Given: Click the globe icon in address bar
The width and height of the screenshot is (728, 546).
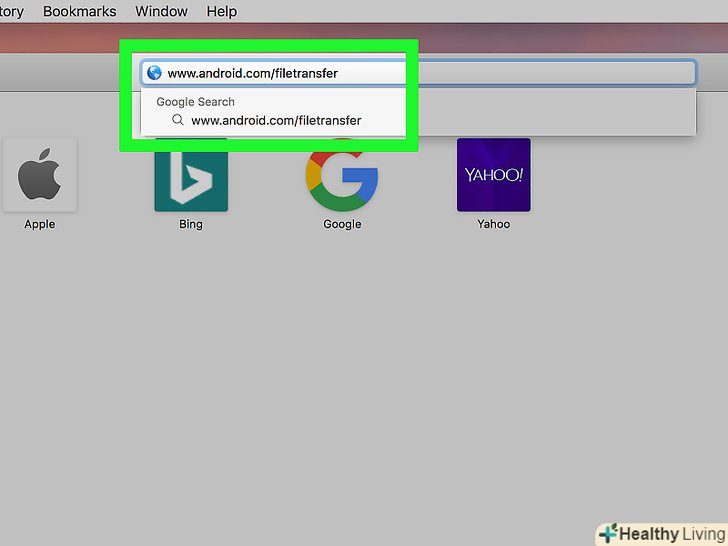Looking at the screenshot, I should click(154, 73).
